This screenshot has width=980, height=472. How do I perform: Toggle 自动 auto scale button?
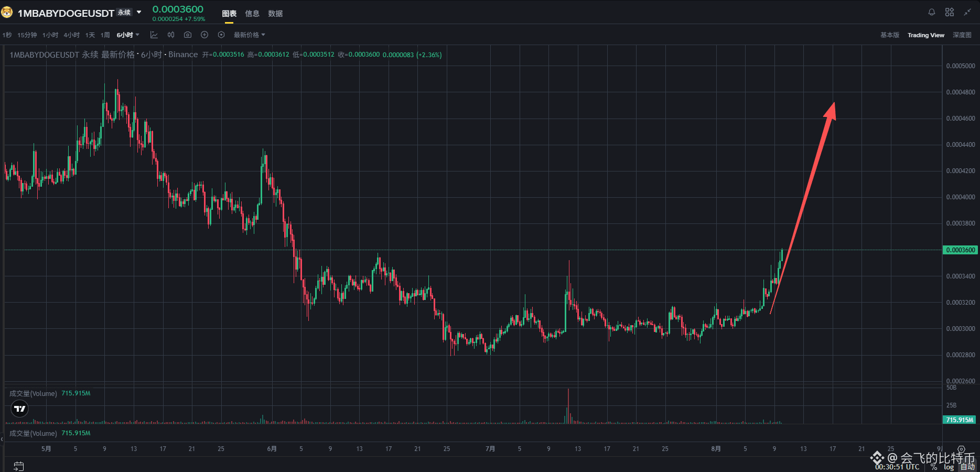[x=967, y=467]
